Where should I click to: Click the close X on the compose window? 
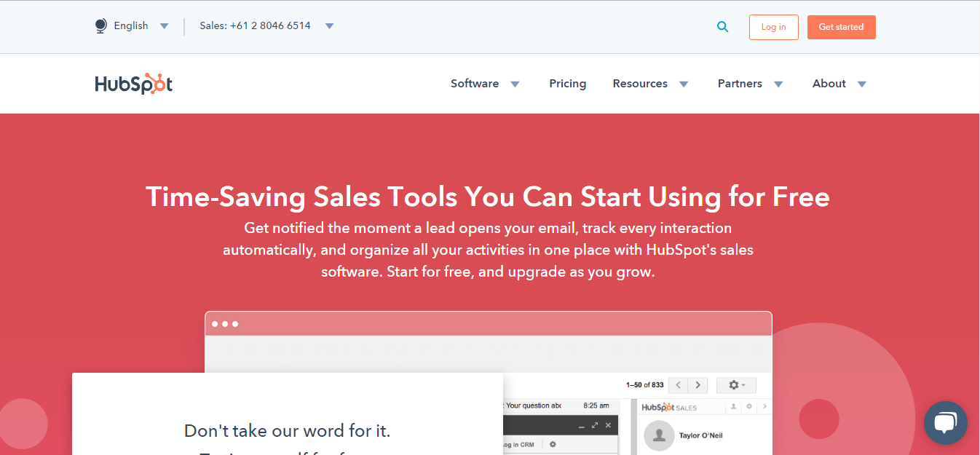tap(608, 425)
